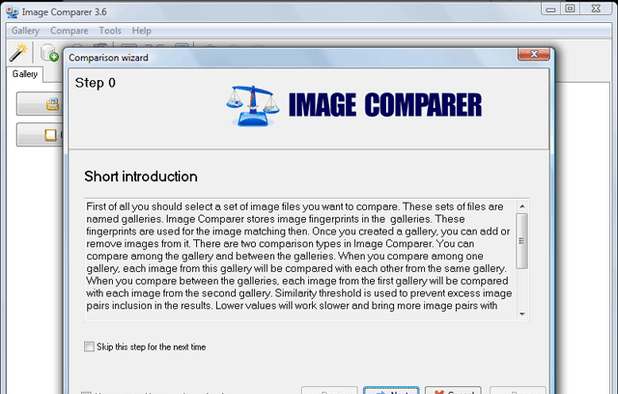Launch the comparison wizard wand icon

18,53
